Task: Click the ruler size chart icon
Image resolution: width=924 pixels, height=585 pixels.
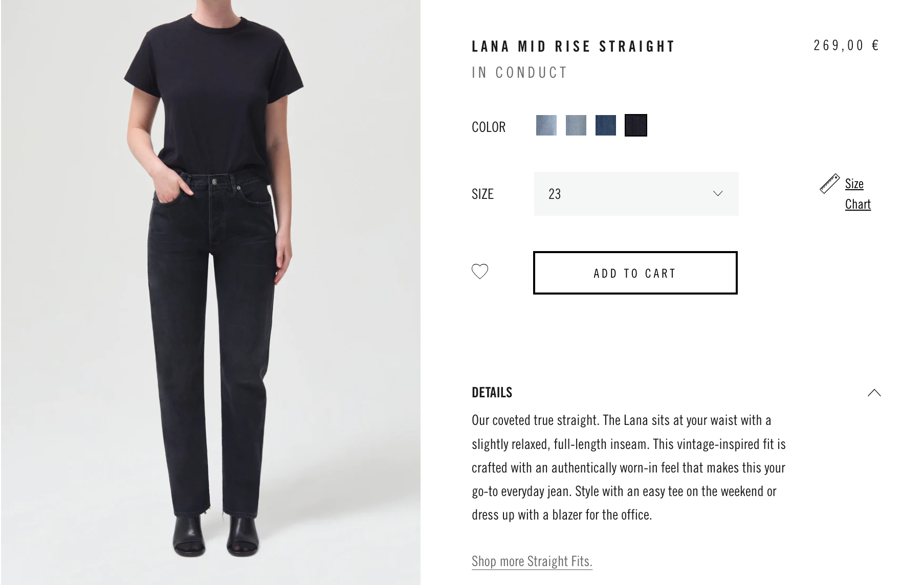Action: pyautogui.click(x=829, y=184)
